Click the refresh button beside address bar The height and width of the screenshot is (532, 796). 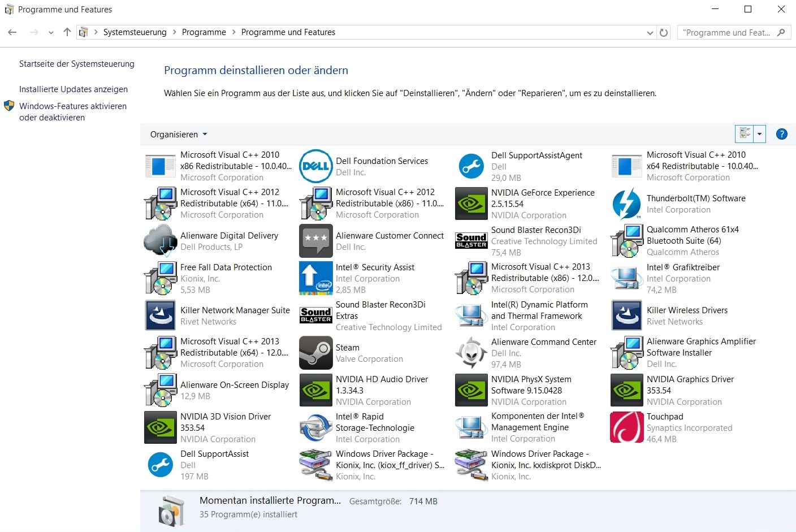point(664,33)
